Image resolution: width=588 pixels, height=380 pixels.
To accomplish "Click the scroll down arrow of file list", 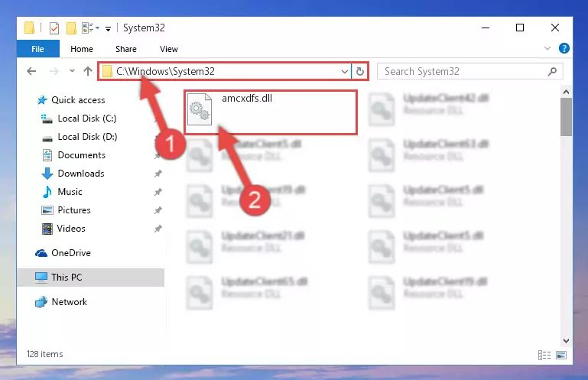I will pos(567,340).
